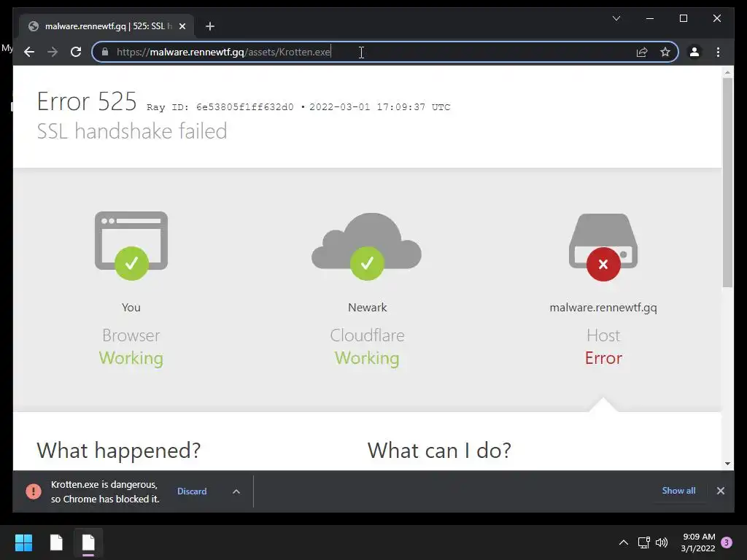Bookmark this tab with the star icon
The image size is (747, 560).
coord(665,52)
